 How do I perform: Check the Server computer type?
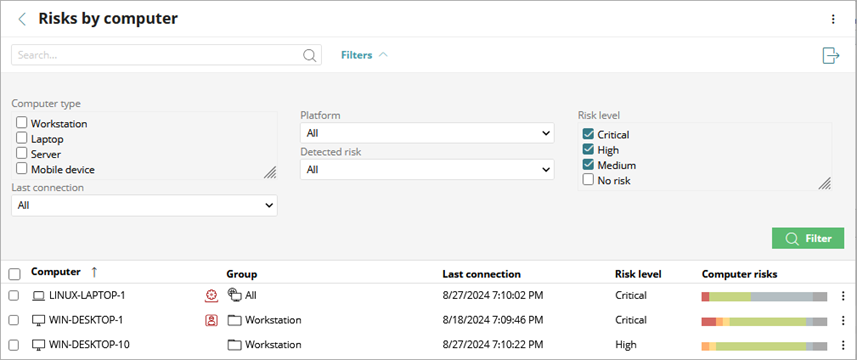[21, 153]
